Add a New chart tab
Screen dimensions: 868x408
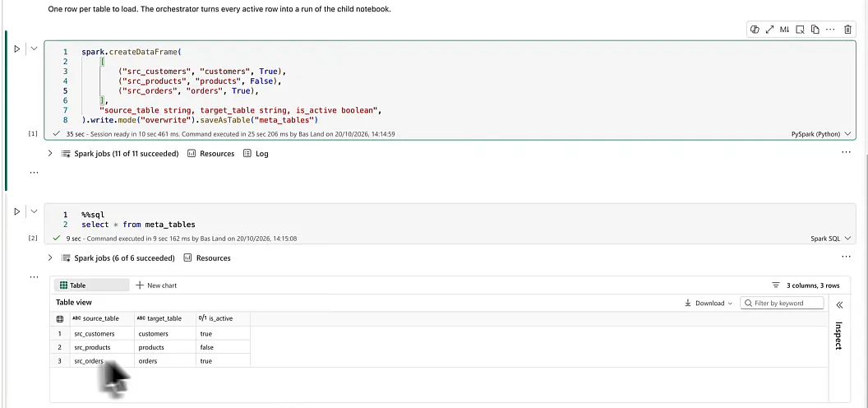(156, 285)
